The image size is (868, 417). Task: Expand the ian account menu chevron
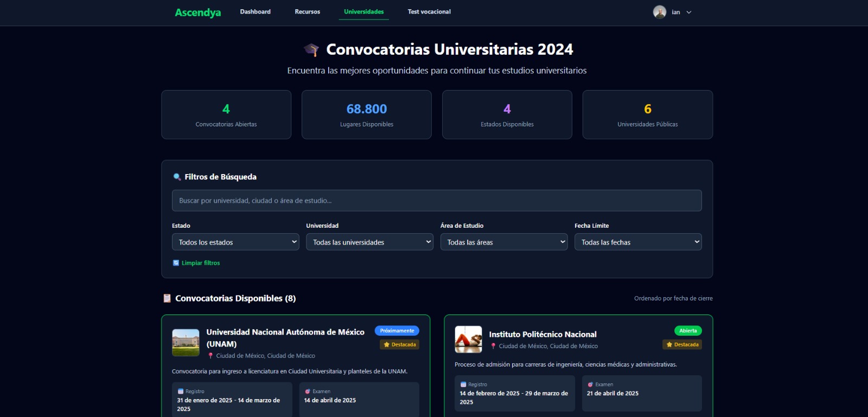689,12
